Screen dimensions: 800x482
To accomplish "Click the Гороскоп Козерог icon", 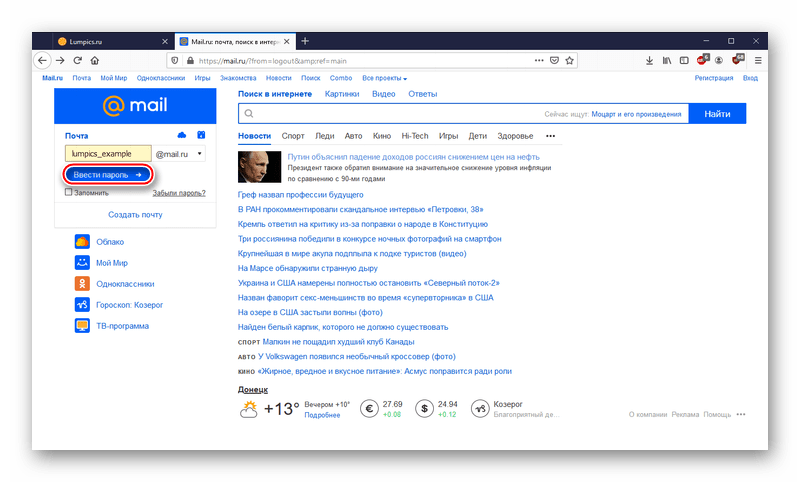I will click(82, 305).
